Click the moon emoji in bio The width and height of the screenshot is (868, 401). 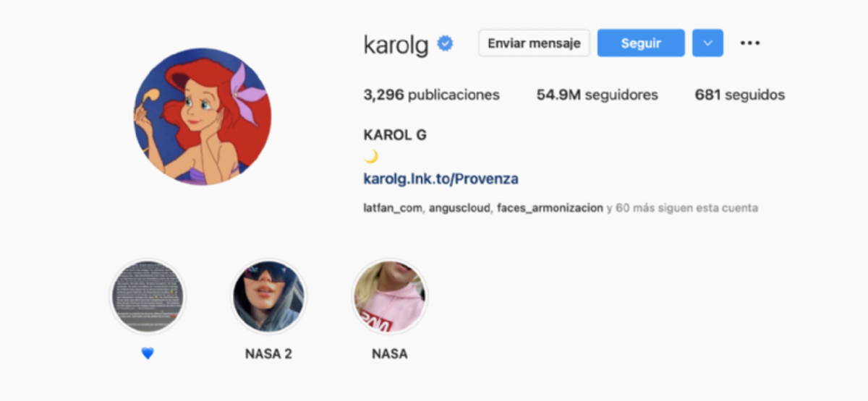pos(371,157)
